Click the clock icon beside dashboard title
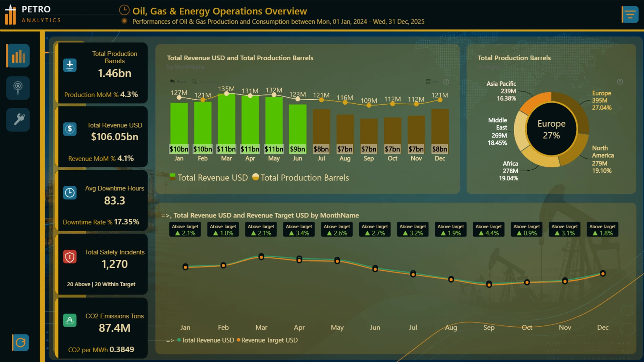 pos(124,10)
